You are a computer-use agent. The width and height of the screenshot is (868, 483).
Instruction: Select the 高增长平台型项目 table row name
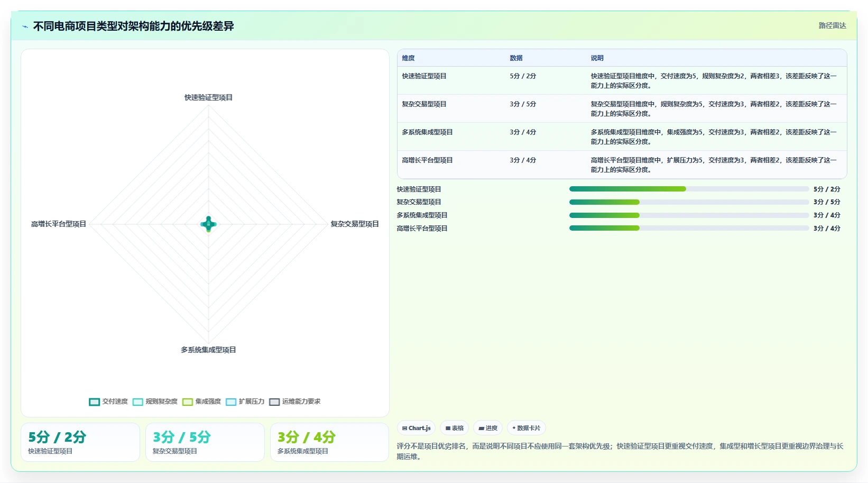[427, 160]
